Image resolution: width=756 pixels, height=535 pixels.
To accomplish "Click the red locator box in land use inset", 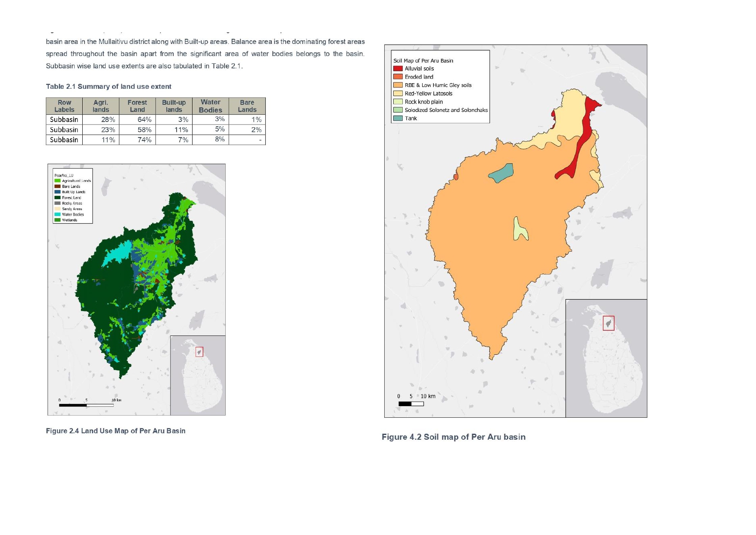I will [199, 352].
